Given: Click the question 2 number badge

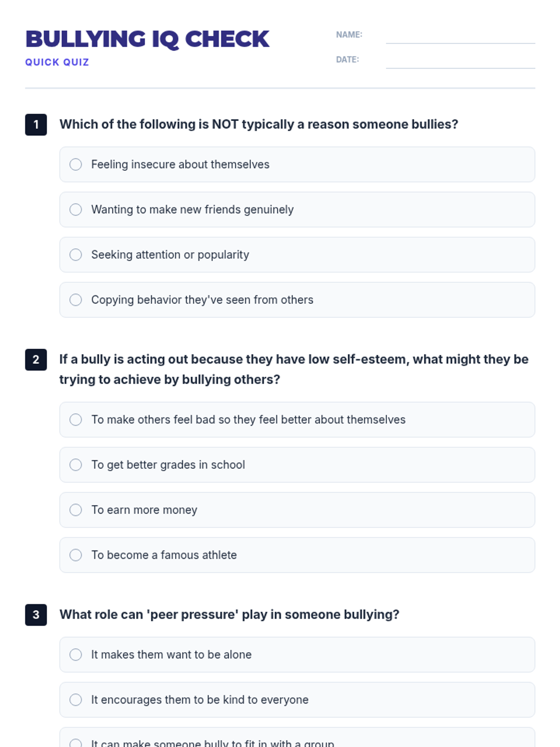Looking at the screenshot, I should [x=36, y=359].
